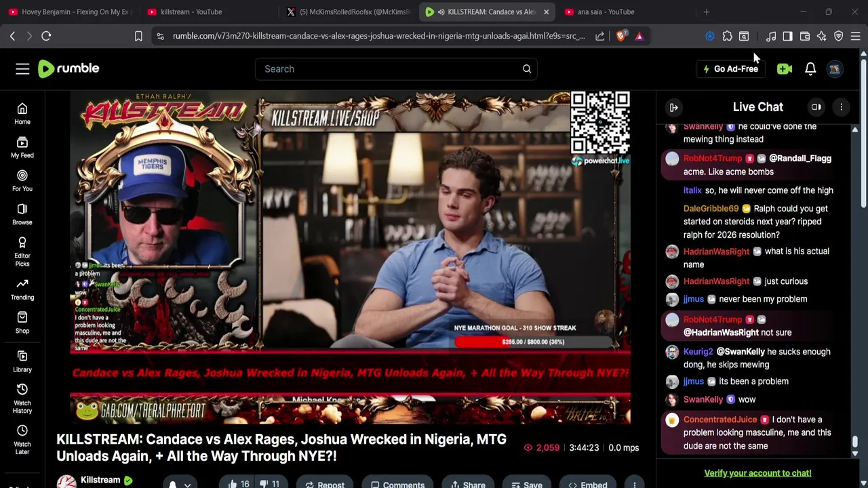The width and height of the screenshot is (868, 488).
Task: Open For You in the sidebar
Action: point(22,181)
